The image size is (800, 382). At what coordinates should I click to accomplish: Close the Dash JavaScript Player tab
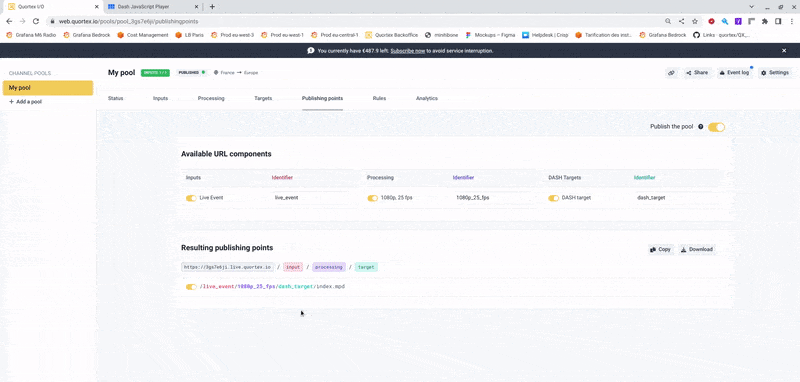pyautogui.click(x=196, y=7)
